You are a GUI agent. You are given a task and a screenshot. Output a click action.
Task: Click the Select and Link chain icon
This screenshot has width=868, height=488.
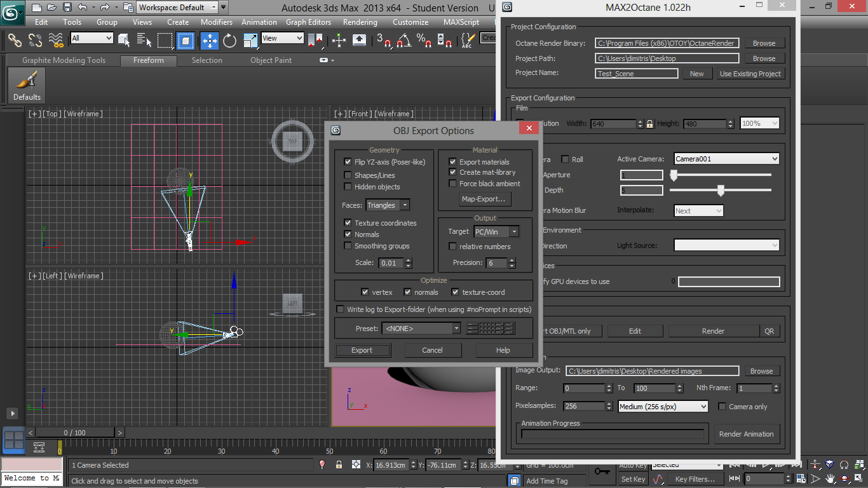click(x=15, y=40)
